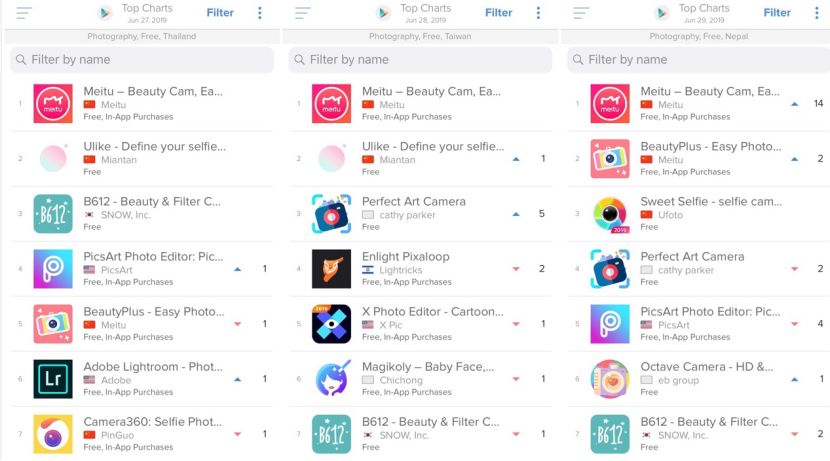Open the three-dot menu in the Thailand panel

pyautogui.click(x=259, y=13)
